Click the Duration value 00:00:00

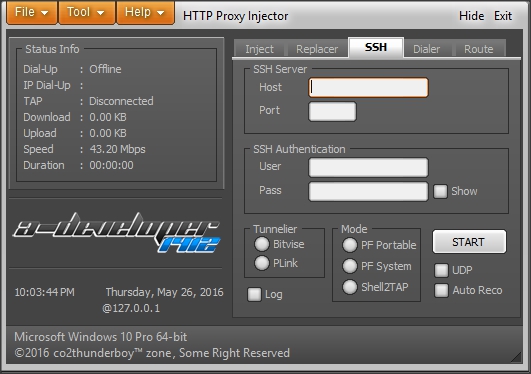[111, 165]
